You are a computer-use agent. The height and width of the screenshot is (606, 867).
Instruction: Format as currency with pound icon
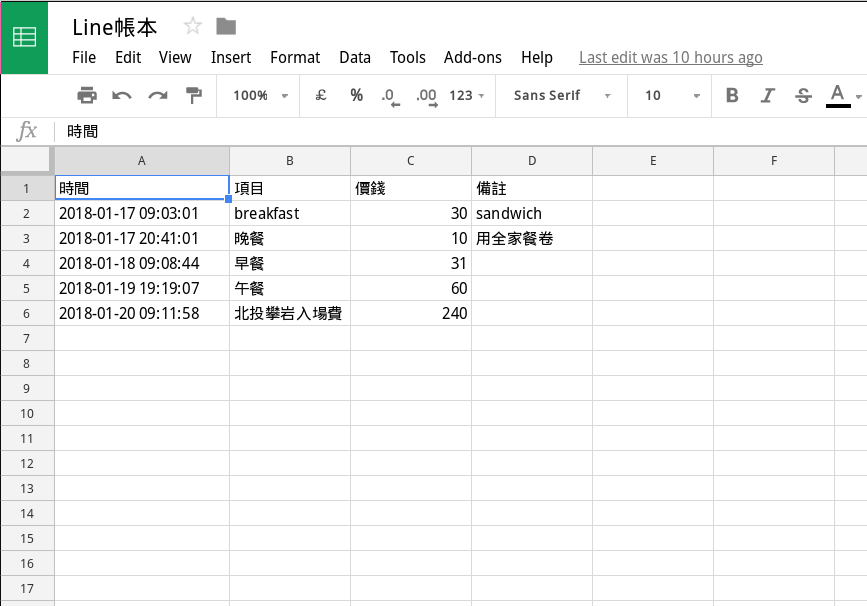point(321,96)
